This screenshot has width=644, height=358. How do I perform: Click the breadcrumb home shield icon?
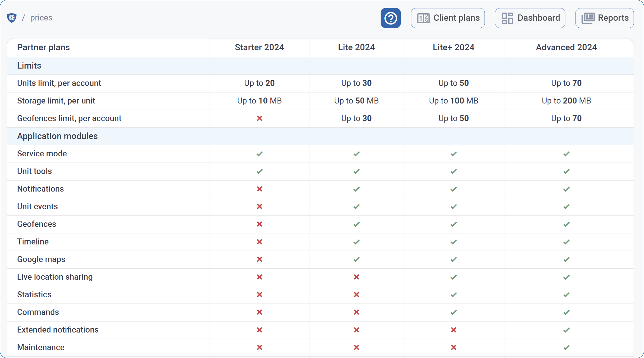click(x=12, y=18)
